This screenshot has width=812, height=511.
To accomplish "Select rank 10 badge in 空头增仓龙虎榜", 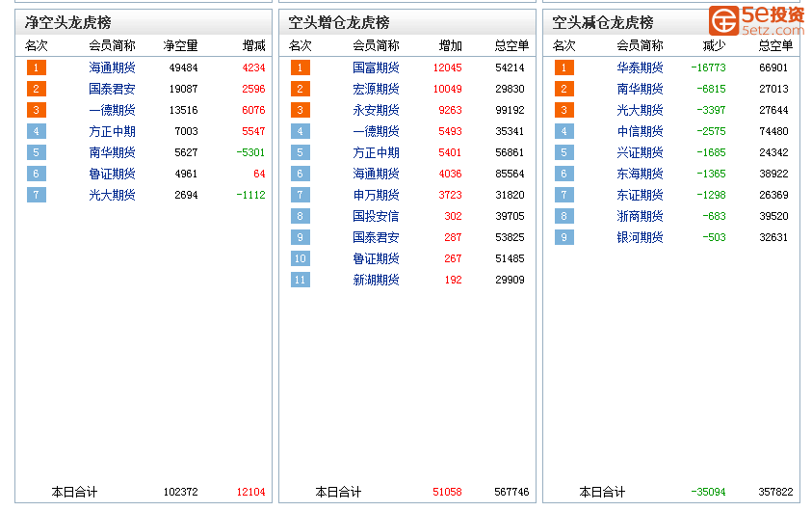I will [x=300, y=258].
